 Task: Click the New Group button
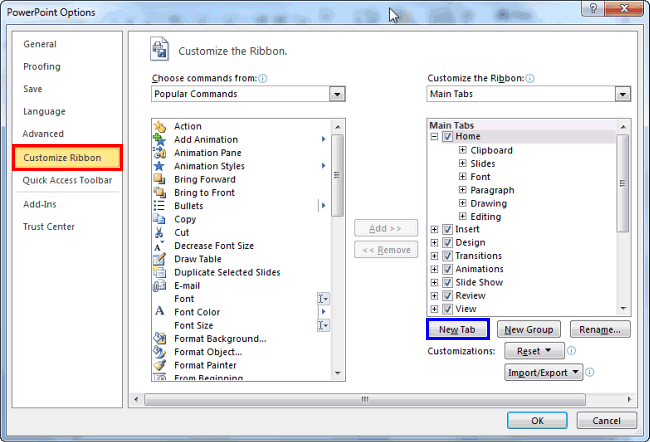tap(529, 330)
